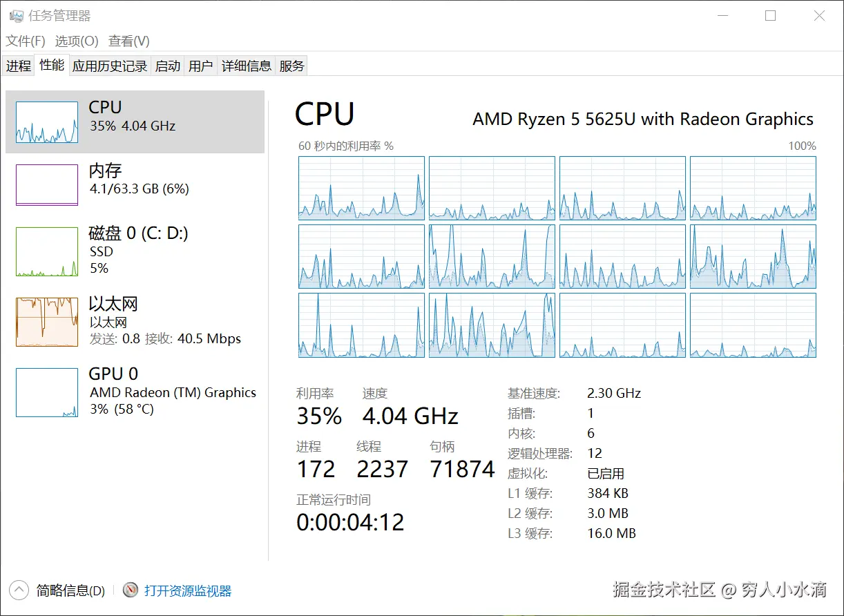Go to the 启动 tab
844x616 pixels.
click(168, 66)
